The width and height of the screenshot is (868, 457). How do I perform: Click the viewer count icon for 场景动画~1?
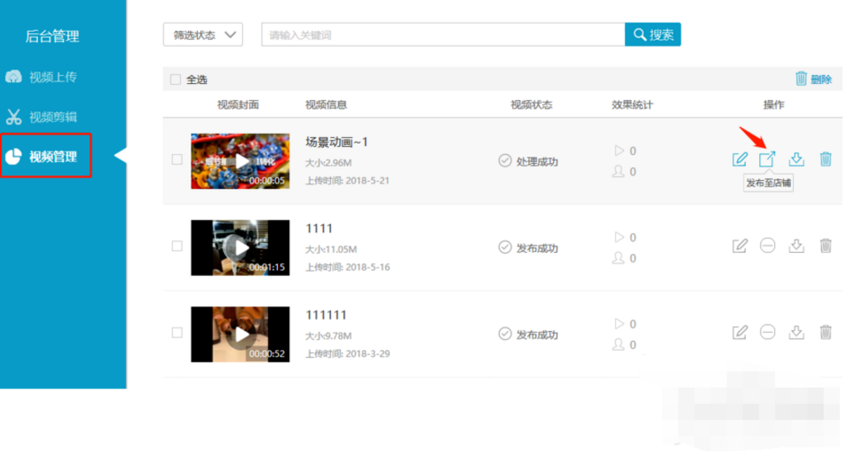(x=619, y=171)
